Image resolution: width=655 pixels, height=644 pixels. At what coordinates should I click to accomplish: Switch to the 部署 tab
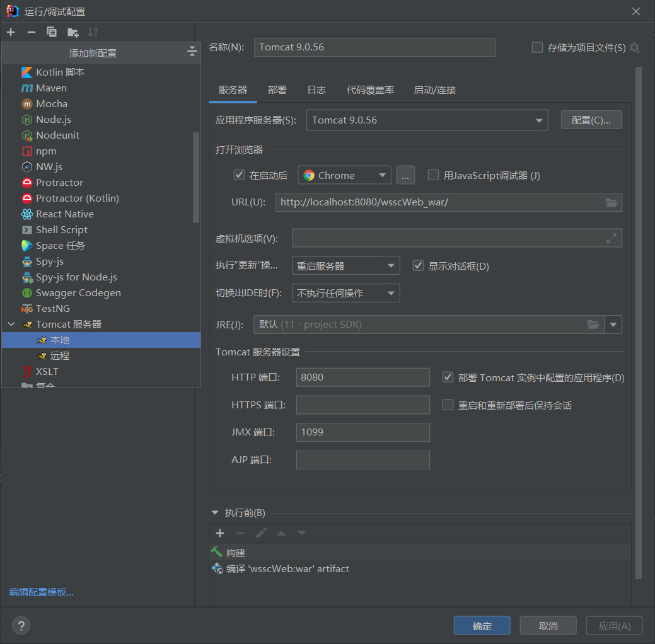(x=277, y=89)
